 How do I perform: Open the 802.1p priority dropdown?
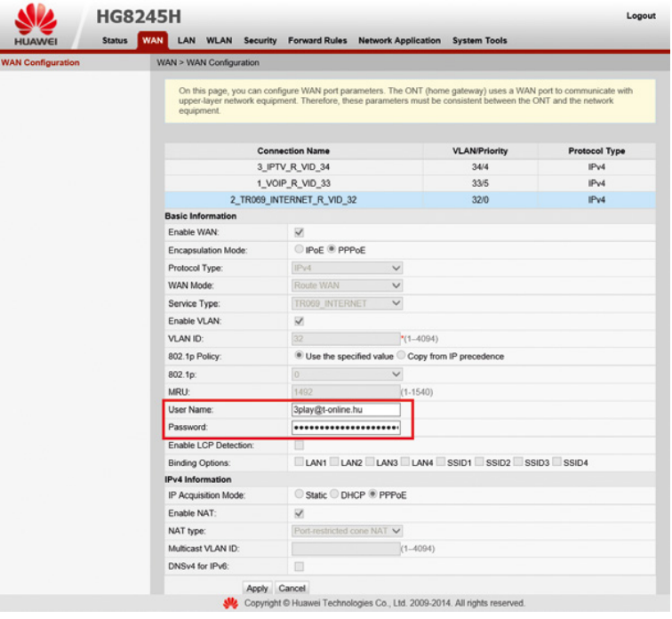point(347,374)
